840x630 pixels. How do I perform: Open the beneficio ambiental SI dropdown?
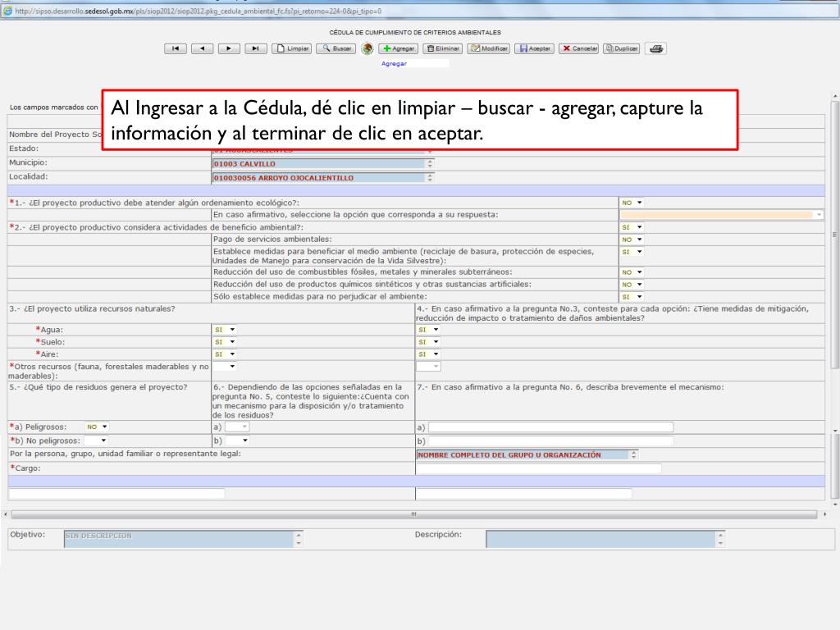click(x=632, y=227)
